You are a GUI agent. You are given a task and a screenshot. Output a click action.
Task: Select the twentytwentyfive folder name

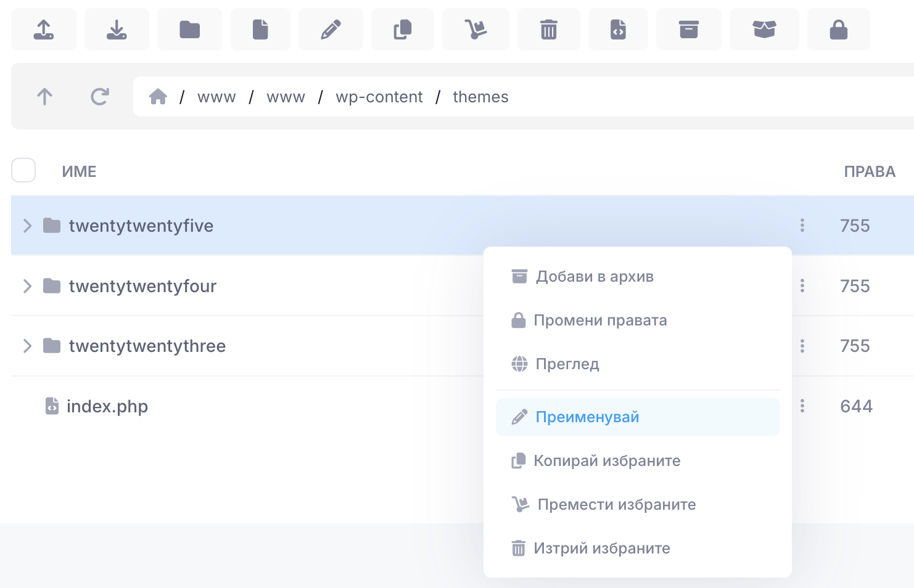point(141,226)
